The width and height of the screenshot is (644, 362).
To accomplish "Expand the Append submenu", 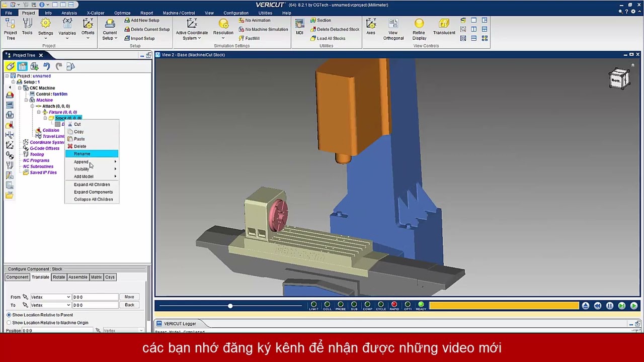I will coord(92,162).
